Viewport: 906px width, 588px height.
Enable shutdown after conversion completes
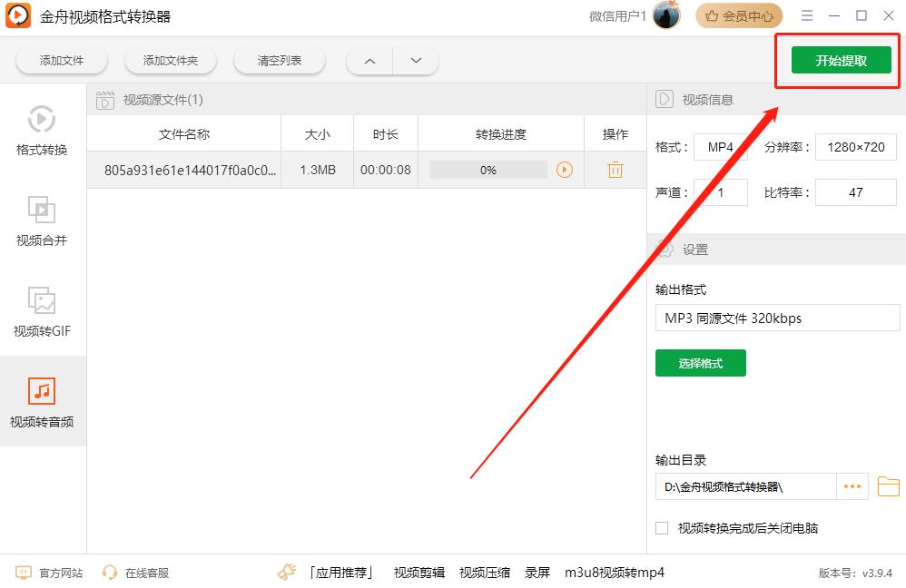661,527
